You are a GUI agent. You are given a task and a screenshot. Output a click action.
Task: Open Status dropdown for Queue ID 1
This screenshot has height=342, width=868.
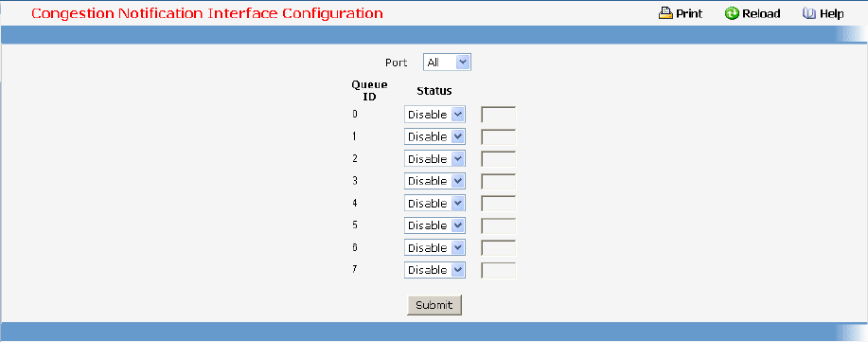pos(434,137)
